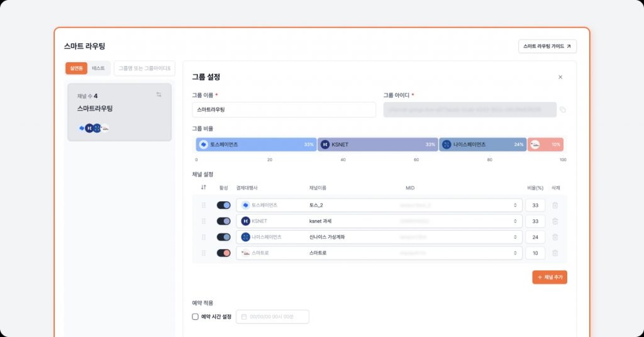Click the trash icon on the 스마트로 row
The height and width of the screenshot is (337, 644).
click(x=555, y=253)
